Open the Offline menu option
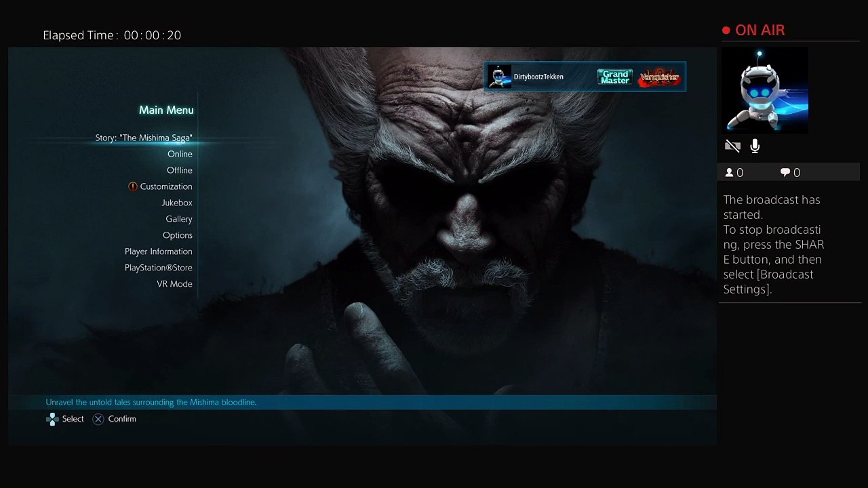The image size is (868, 488). tap(180, 170)
